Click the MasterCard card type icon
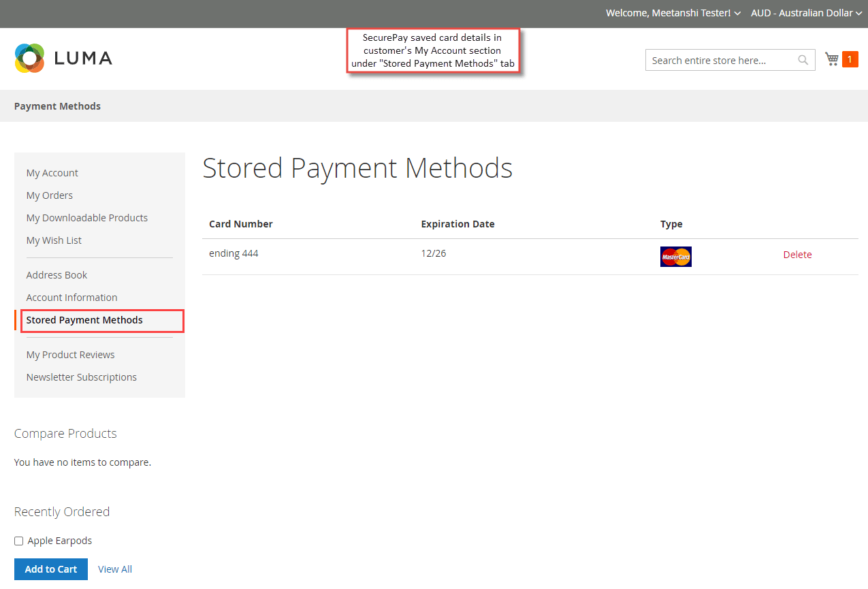 pyautogui.click(x=675, y=256)
